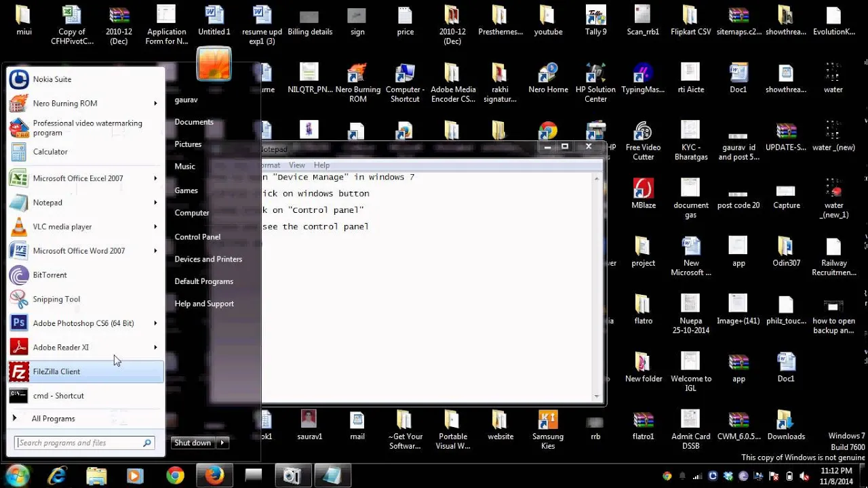Open Professional video watermarking program

point(85,128)
